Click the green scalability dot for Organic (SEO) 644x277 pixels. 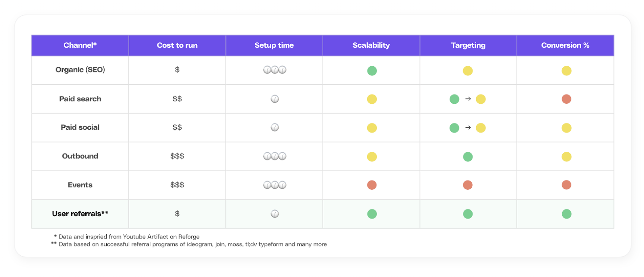point(372,71)
